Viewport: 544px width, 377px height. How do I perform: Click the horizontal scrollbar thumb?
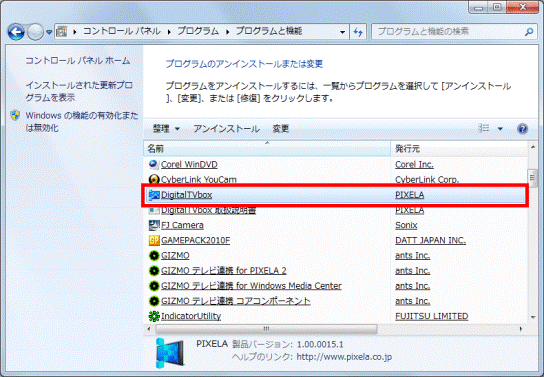point(266,329)
